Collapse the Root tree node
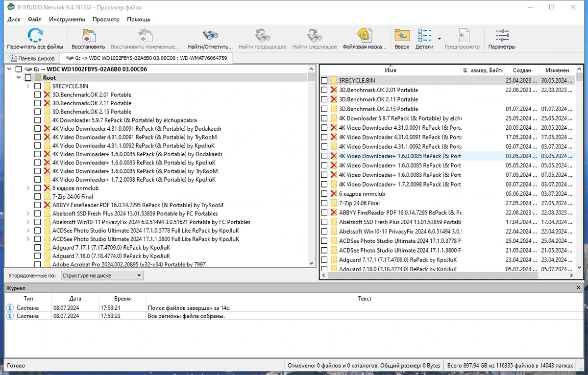 (x=19, y=77)
